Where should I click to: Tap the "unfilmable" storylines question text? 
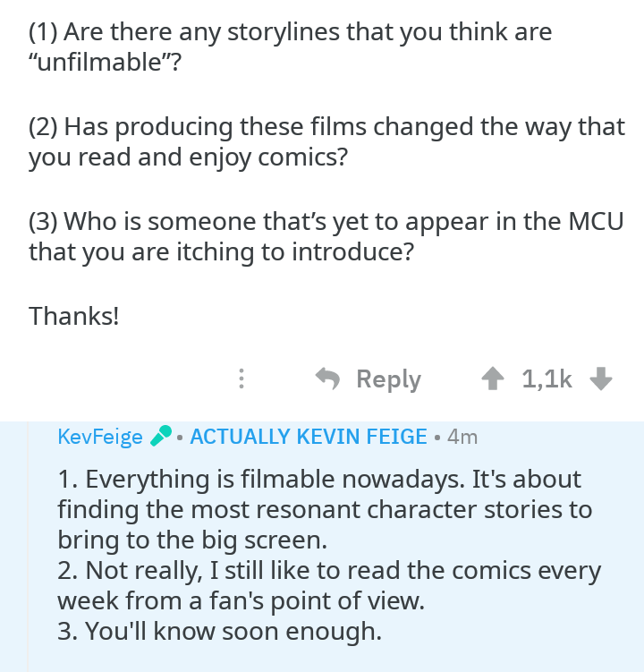290,48
